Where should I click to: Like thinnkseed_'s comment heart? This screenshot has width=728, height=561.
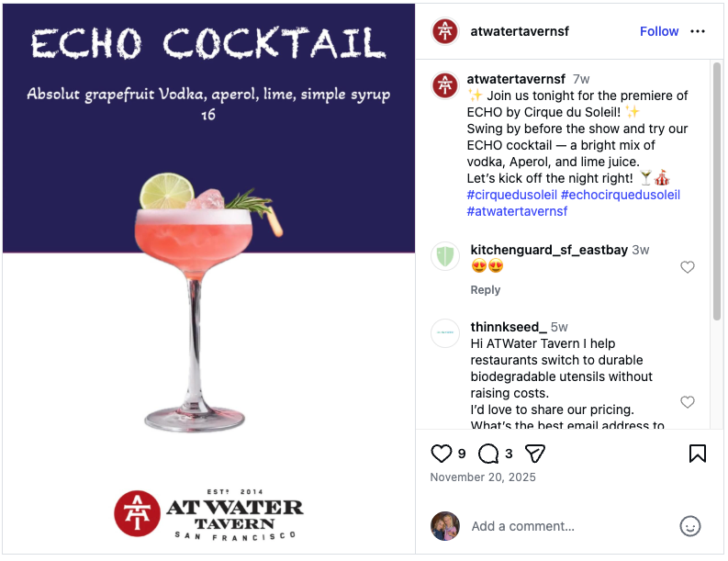pos(687,402)
